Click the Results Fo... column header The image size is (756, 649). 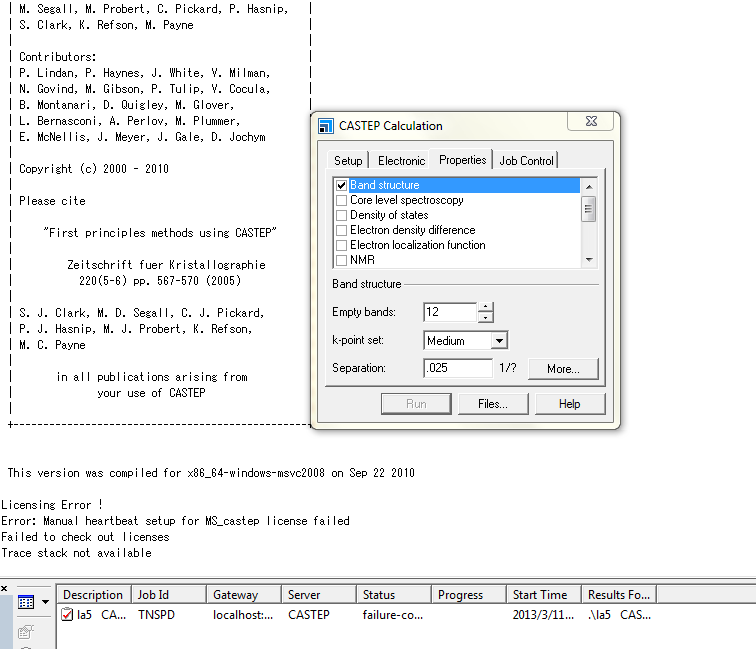(619, 595)
